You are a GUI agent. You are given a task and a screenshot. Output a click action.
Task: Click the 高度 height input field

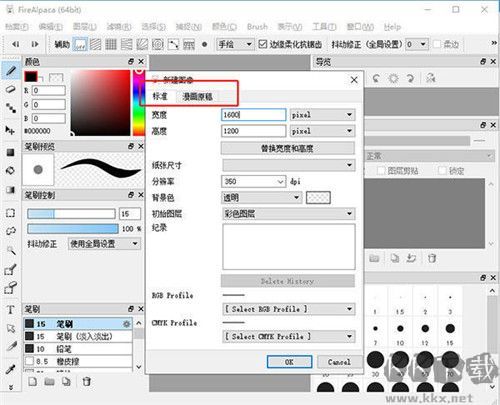click(x=253, y=131)
